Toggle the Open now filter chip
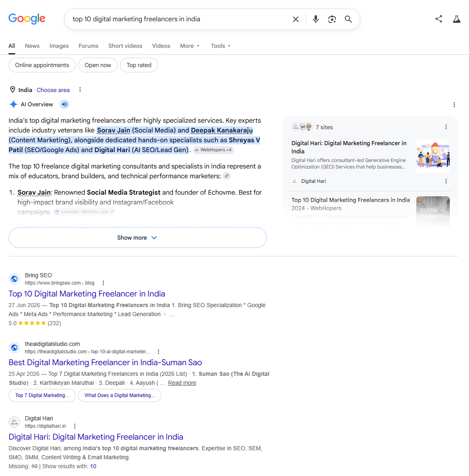The image size is (469, 476). click(x=98, y=65)
